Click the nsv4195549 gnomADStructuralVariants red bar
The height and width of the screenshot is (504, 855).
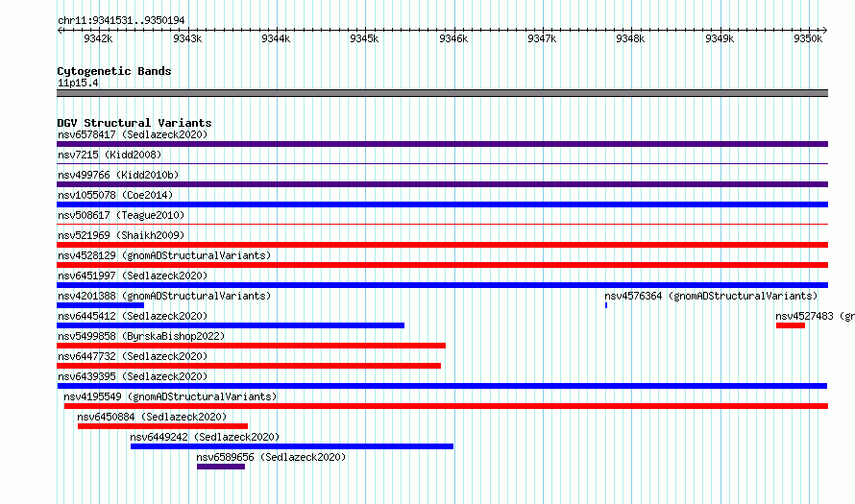pos(446,406)
